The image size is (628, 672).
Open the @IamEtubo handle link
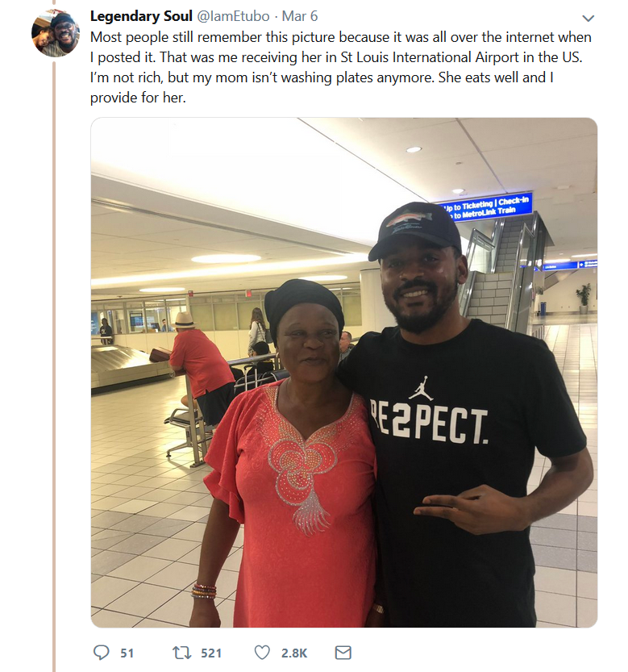[233, 16]
